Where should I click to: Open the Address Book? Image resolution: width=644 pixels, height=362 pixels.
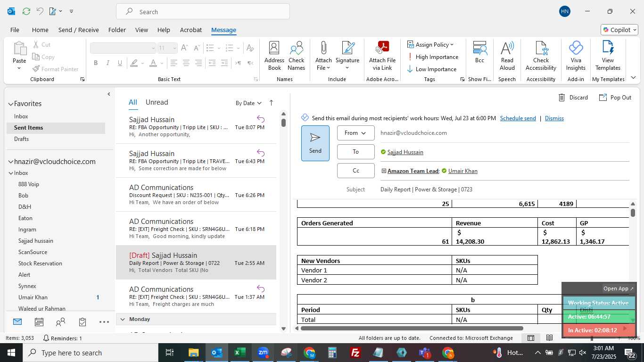(x=274, y=56)
